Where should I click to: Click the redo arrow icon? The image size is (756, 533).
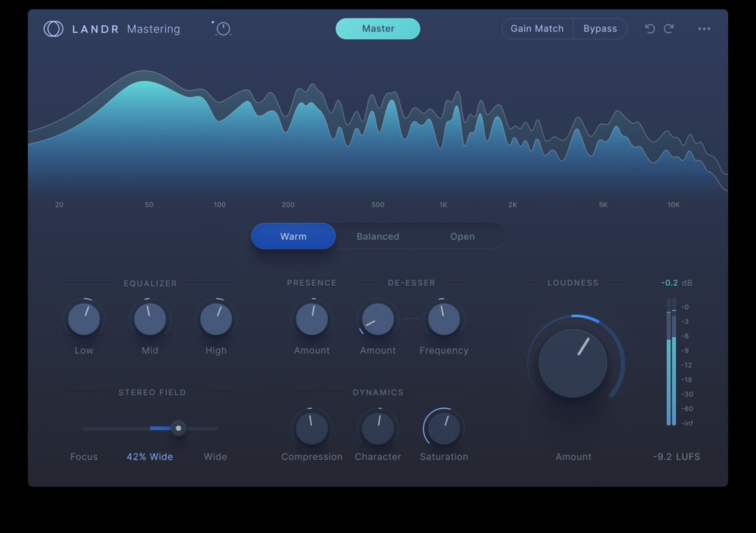[x=669, y=29]
